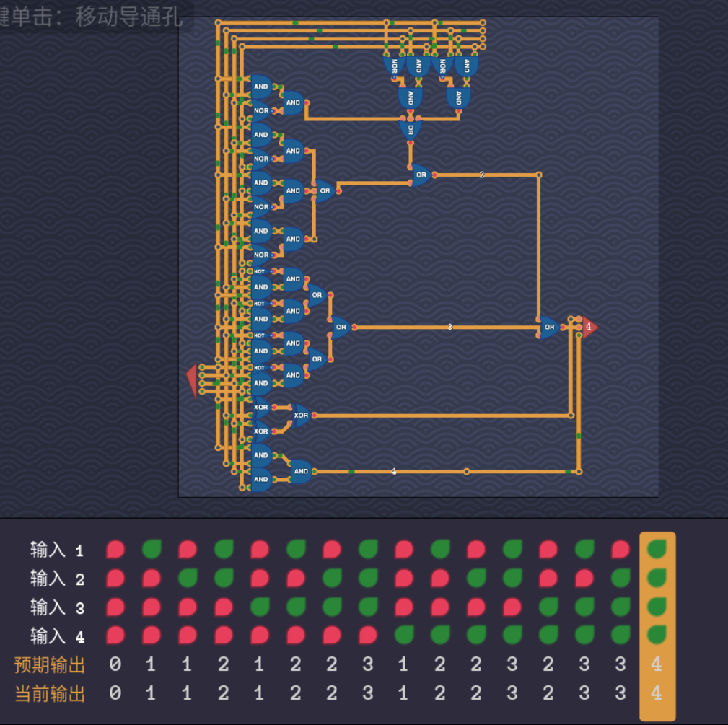Image resolution: width=728 pixels, height=725 pixels.
Task: Click the 预期输出 row label
Action: point(50,665)
